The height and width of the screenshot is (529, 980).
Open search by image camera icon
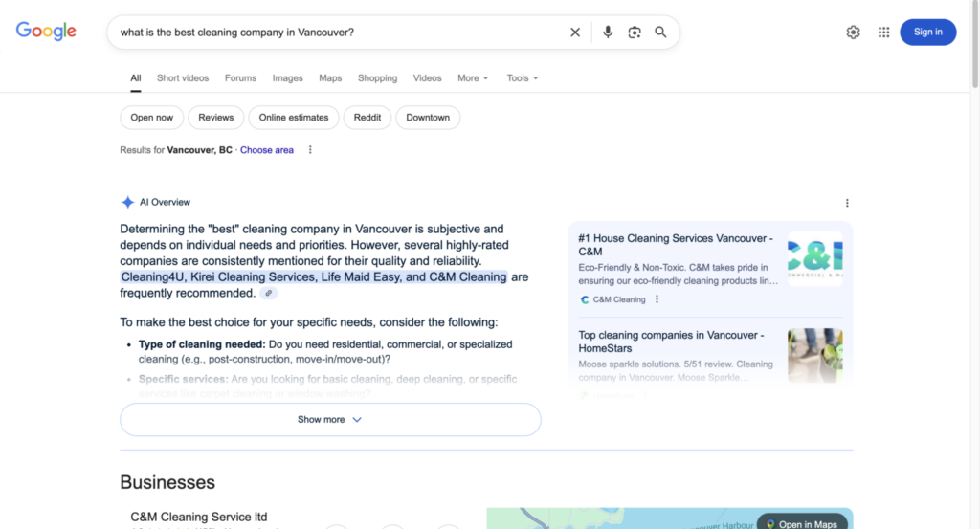(x=635, y=33)
